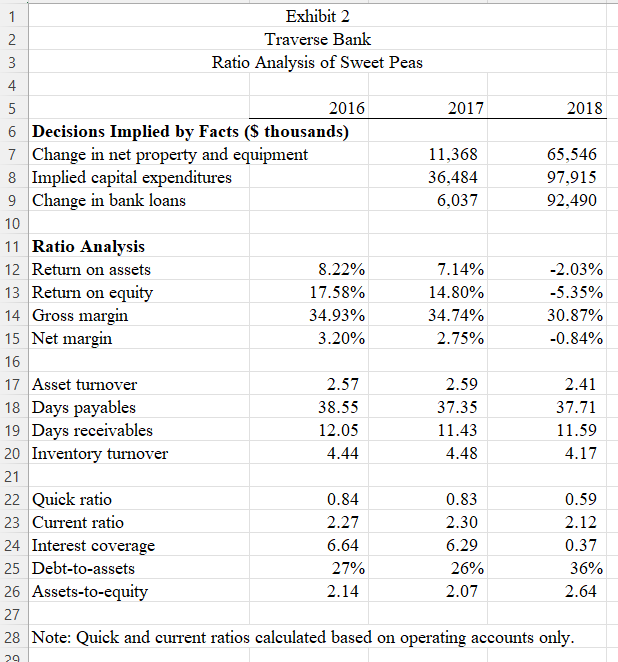The height and width of the screenshot is (662, 618).
Task: Click the 6,037 value cell
Action: point(428,200)
